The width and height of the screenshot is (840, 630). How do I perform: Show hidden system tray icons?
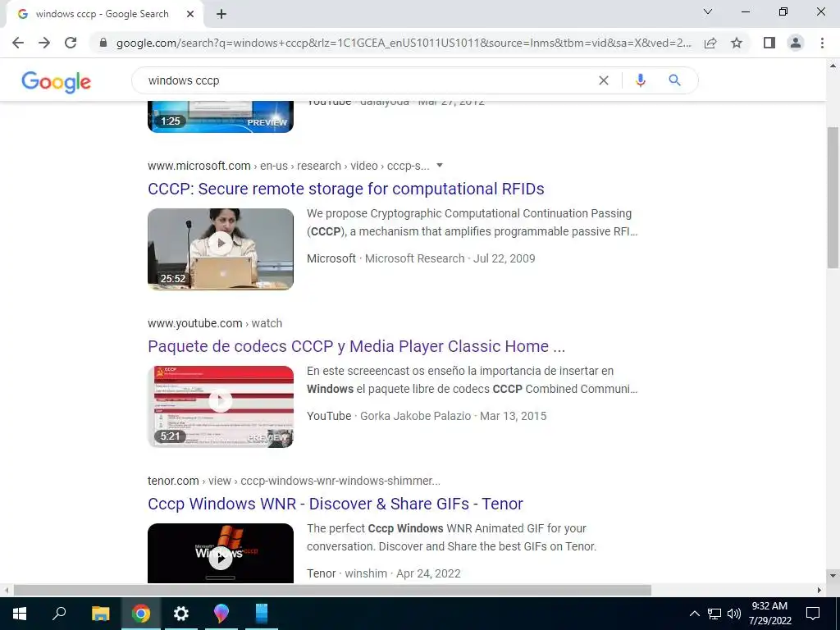click(x=694, y=614)
